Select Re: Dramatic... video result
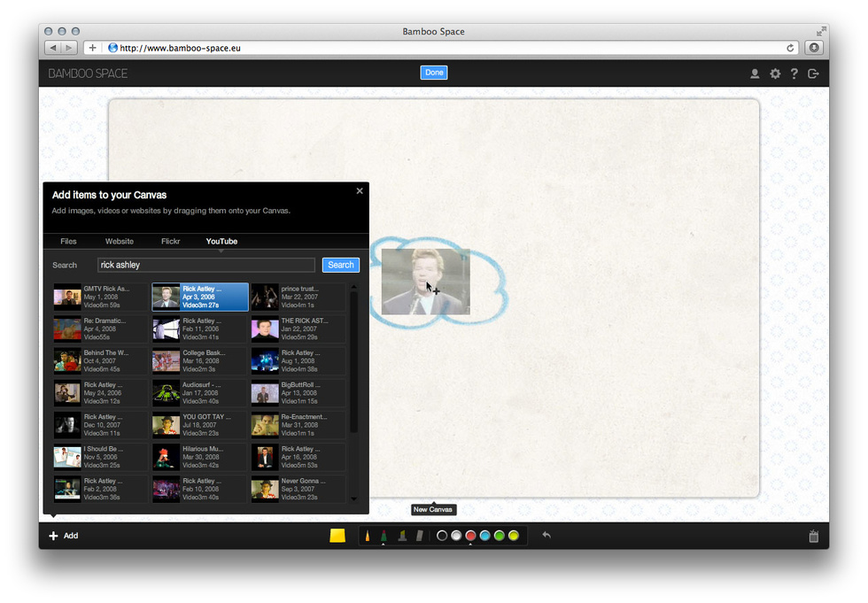868x603 pixels. (100, 329)
